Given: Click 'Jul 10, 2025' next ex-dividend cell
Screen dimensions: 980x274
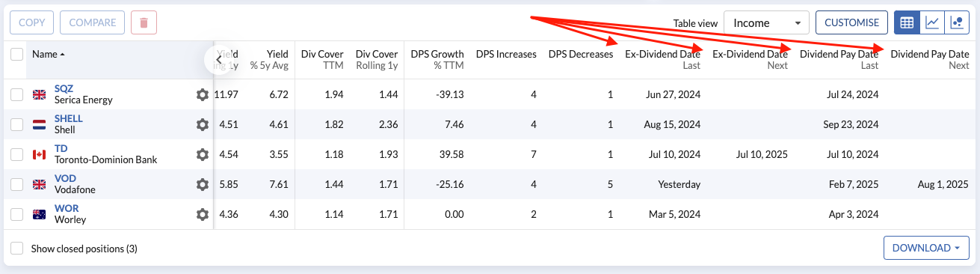Looking at the screenshot, I should pyautogui.click(x=762, y=154).
